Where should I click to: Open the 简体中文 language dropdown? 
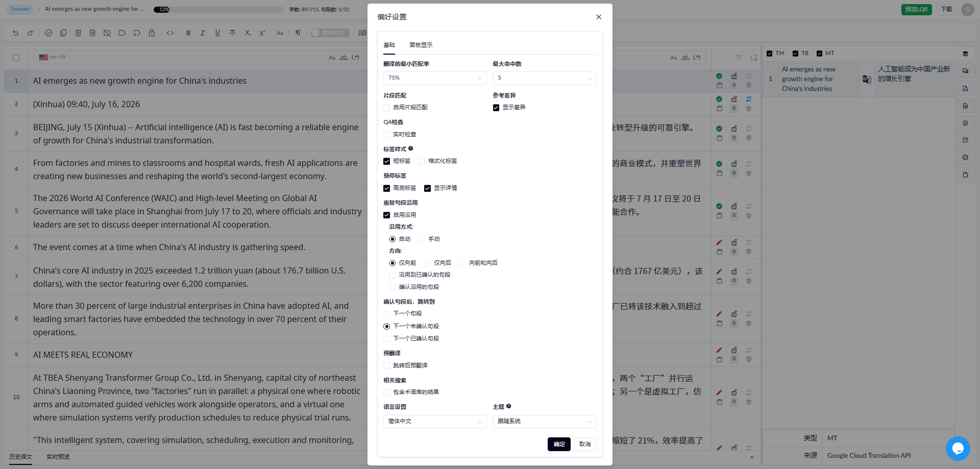(435, 422)
